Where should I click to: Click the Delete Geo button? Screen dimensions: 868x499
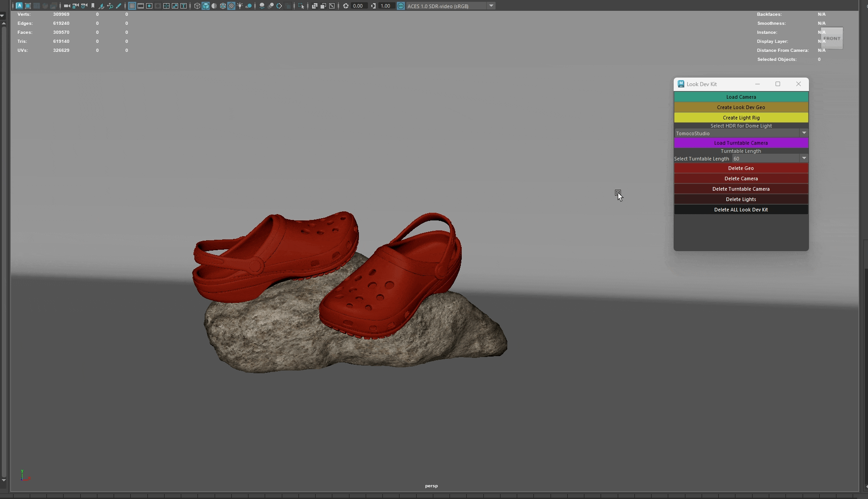(741, 168)
